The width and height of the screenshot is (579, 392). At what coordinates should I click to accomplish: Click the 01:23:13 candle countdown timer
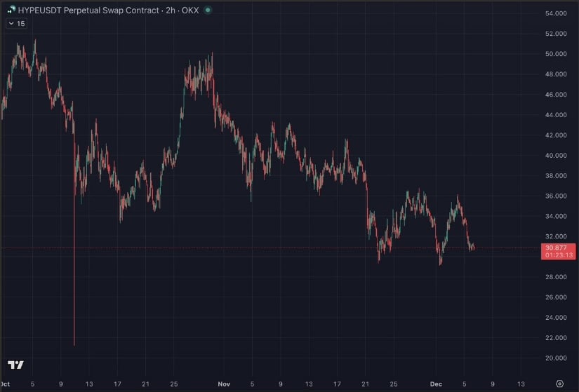[557, 256]
